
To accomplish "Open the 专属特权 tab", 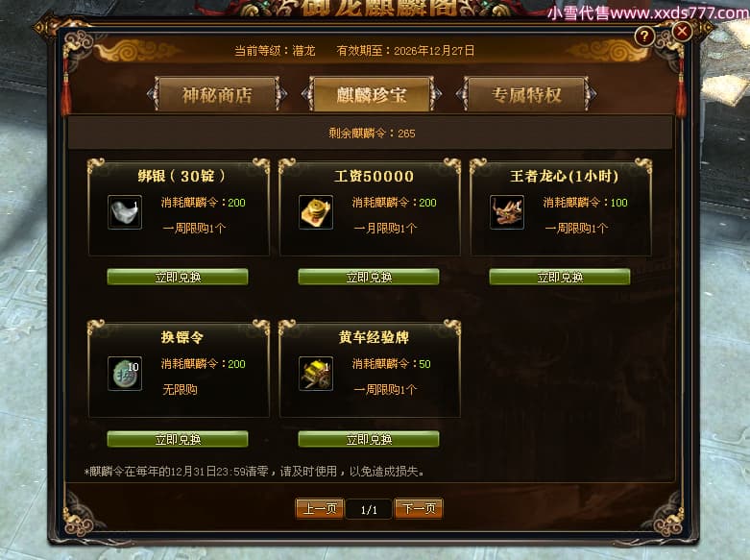I will click(x=526, y=95).
